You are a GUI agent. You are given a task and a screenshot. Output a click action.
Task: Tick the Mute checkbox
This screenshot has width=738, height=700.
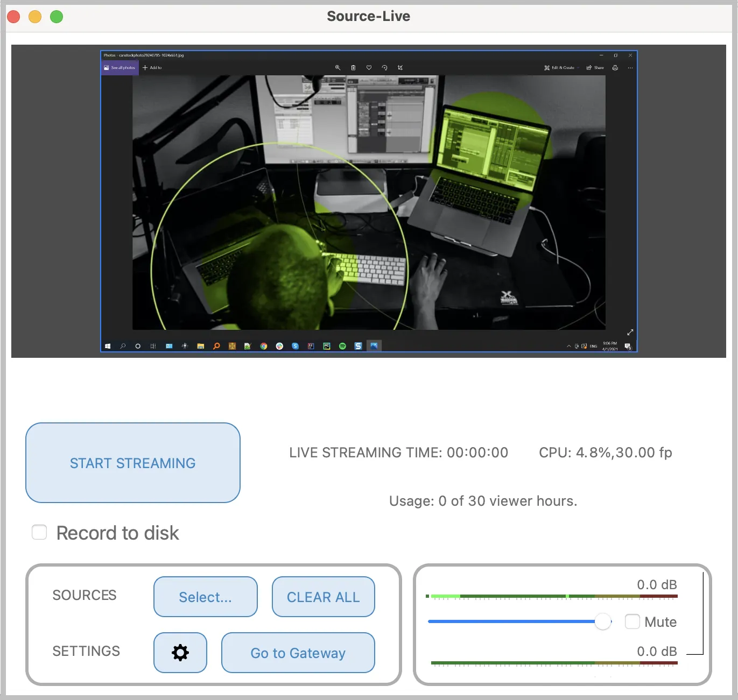[632, 621]
